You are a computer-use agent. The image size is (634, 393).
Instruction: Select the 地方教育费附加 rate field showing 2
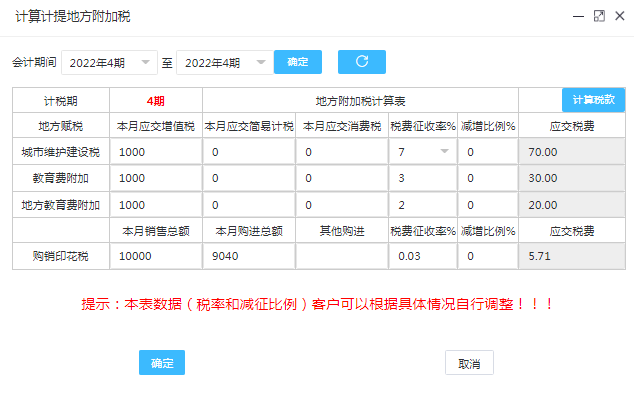pos(423,205)
